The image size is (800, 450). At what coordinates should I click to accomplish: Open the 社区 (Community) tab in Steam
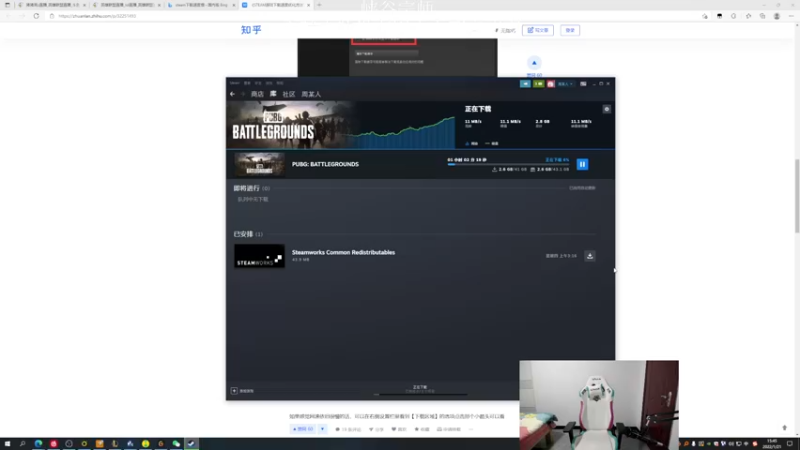289,94
